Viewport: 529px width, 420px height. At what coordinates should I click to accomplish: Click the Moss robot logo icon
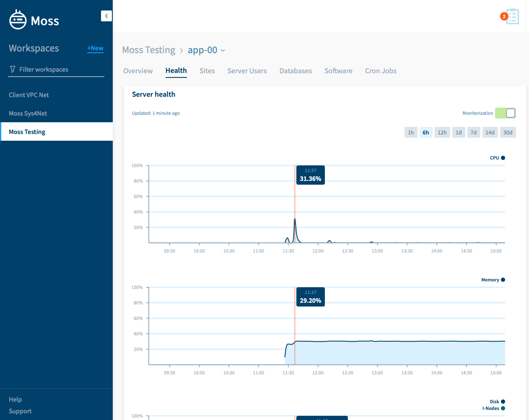tap(18, 20)
